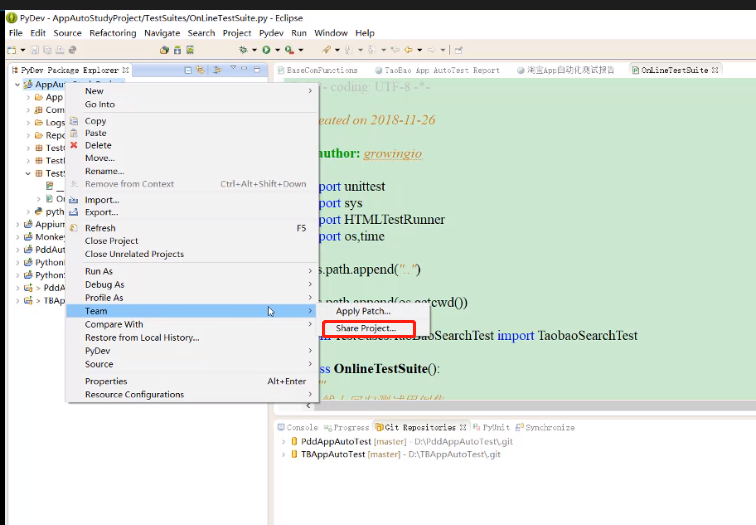
Task: Expand TBAppAutoTest repository node
Action: tap(284, 454)
